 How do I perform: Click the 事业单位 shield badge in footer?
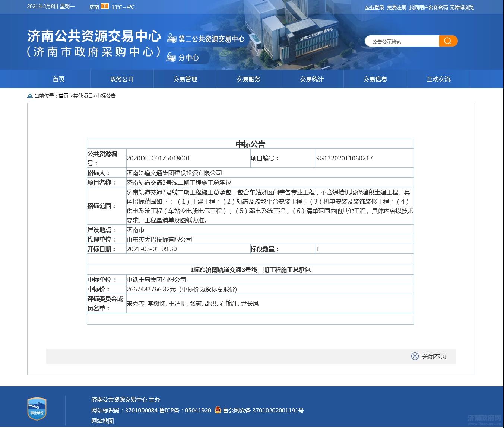pos(37,409)
